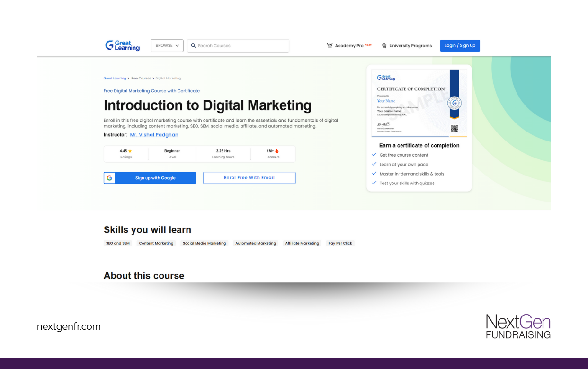The height and width of the screenshot is (369, 588).
Task: Click checkmark beside Learn at your own pace
Action: pos(374,165)
